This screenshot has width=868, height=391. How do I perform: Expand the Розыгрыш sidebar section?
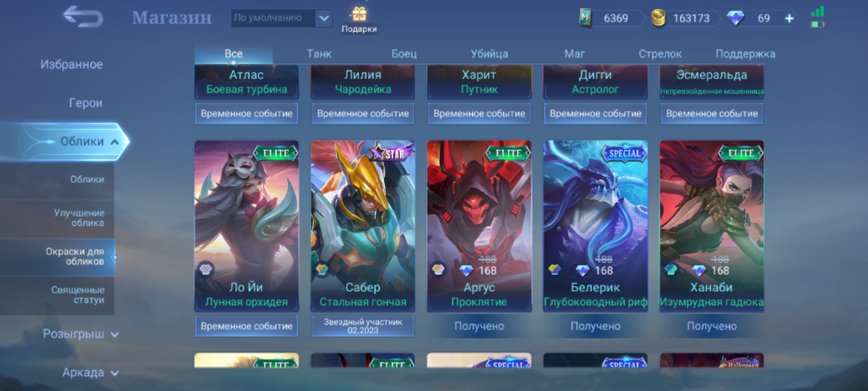[x=80, y=334]
